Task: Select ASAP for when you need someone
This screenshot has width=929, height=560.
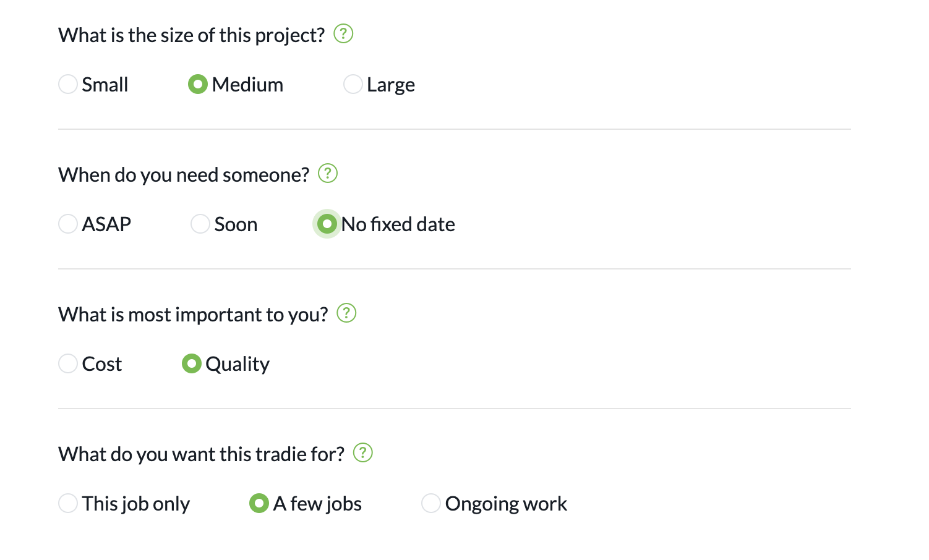Action: [x=68, y=224]
